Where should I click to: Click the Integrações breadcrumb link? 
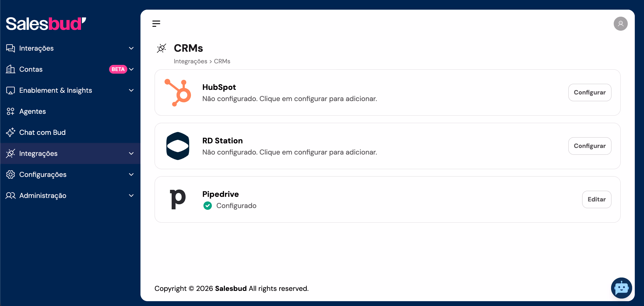click(x=190, y=61)
